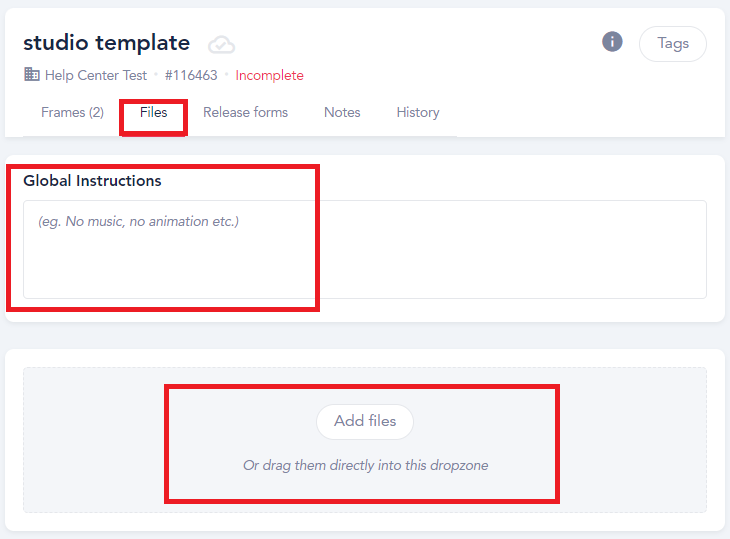The width and height of the screenshot is (730, 539).
Task: Click the red Incomplete status label
Action: [270, 75]
